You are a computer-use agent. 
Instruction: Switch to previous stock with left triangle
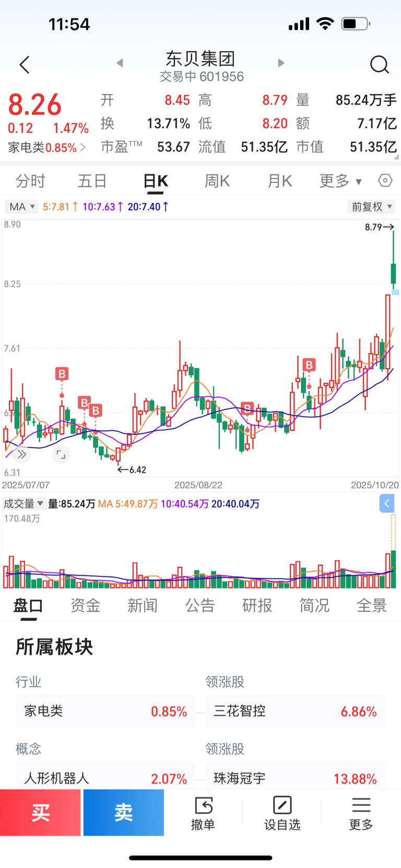120,63
